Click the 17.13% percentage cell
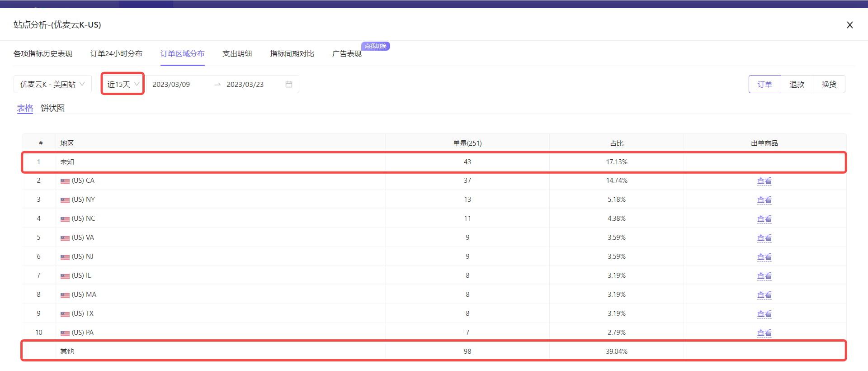The height and width of the screenshot is (371, 868). pyautogui.click(x=617, y=162)
